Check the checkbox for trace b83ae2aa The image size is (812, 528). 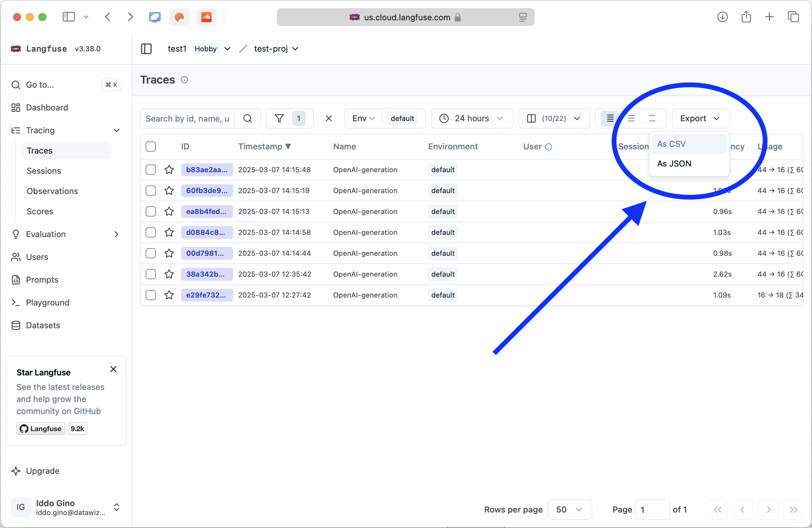tap(150, 170)
